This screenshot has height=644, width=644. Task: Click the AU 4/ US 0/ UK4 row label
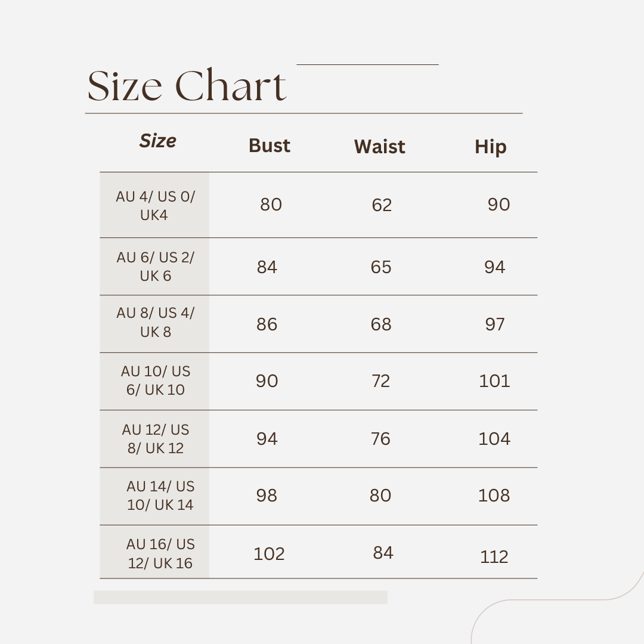155,205
